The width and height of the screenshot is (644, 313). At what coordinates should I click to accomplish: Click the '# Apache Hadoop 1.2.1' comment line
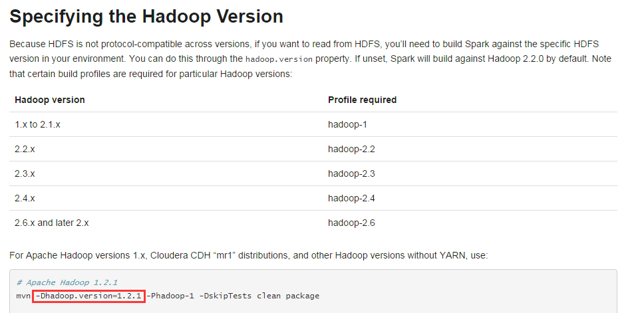(x=67, y=282)
